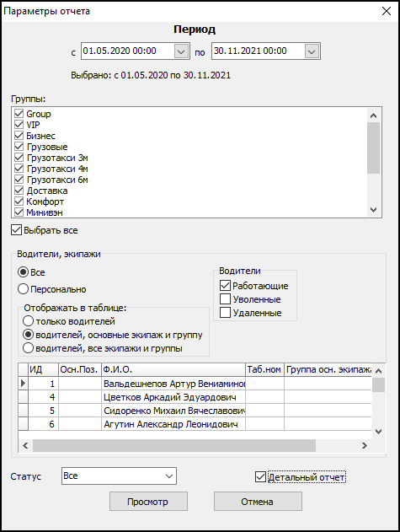Choose только водителей display option
Viewport: 400px width, 532px height.
point(28,321)
